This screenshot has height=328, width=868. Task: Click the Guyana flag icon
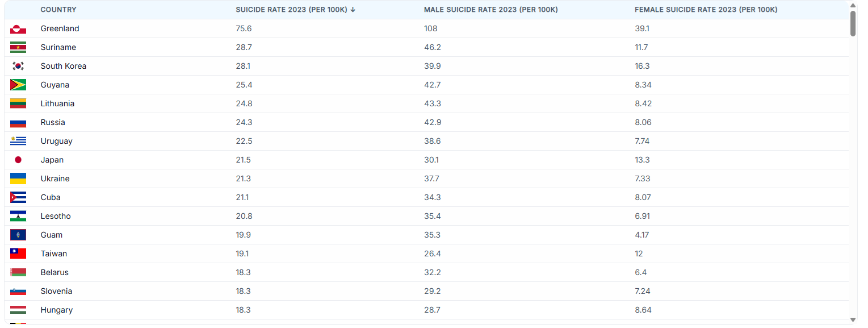(18, 85)
